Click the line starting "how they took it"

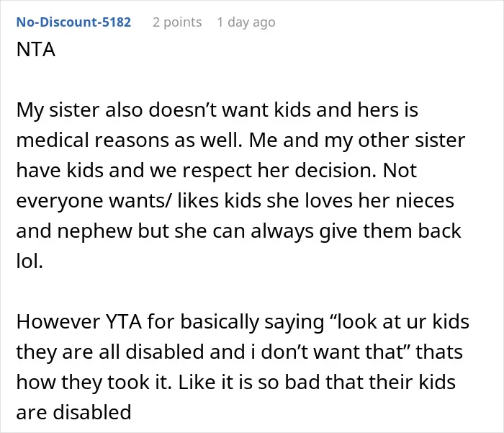(236, 382)
